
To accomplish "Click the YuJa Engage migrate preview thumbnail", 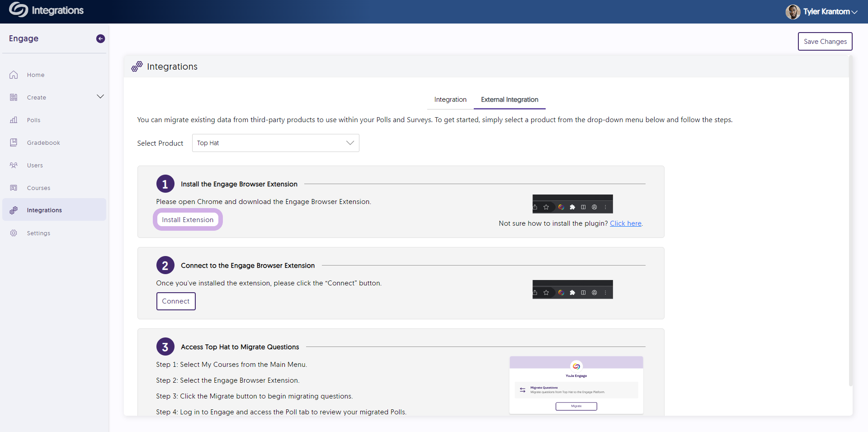I will (x=576, y=385).
